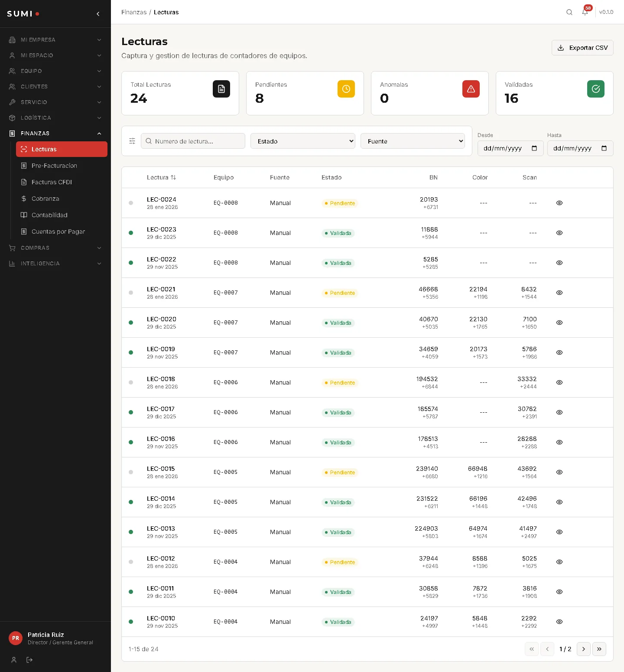Sort table by the Lectura column header

coord(161,177)
